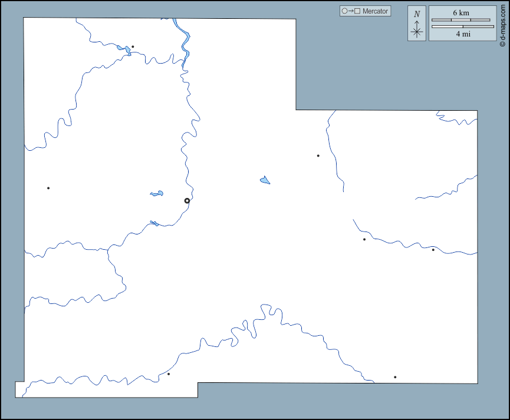The height and width of the screenshot is (420, 510).
Task: Select the city dot beside the northwestern lake
Action: (133, 47)
